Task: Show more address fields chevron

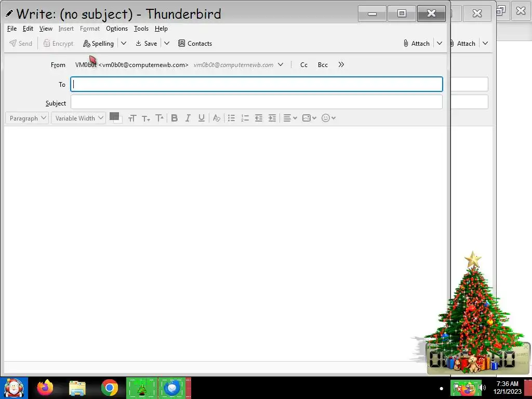Action: 341,64
